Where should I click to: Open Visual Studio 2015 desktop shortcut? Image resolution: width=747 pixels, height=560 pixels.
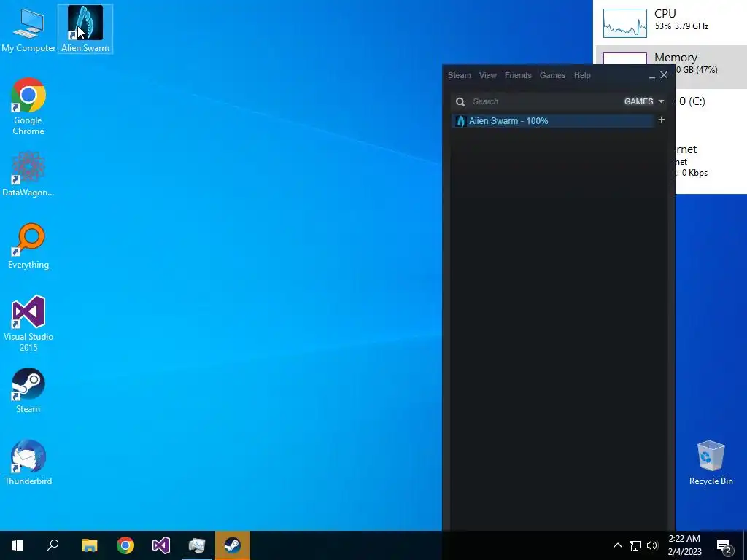click(28, 323)
